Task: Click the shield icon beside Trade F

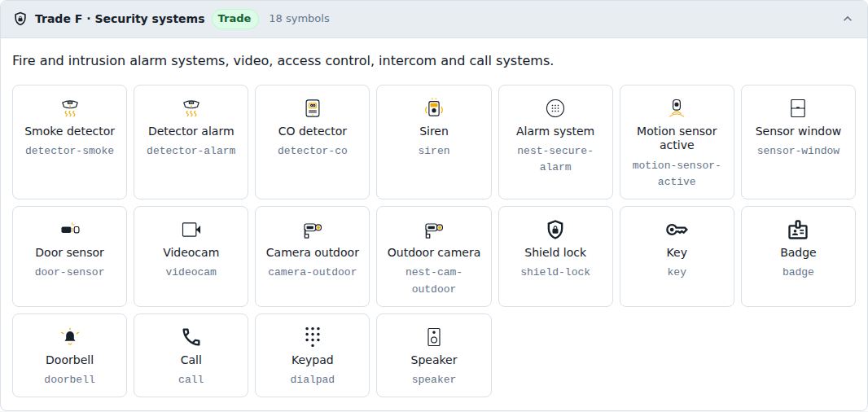Action: tap(20, 19)
